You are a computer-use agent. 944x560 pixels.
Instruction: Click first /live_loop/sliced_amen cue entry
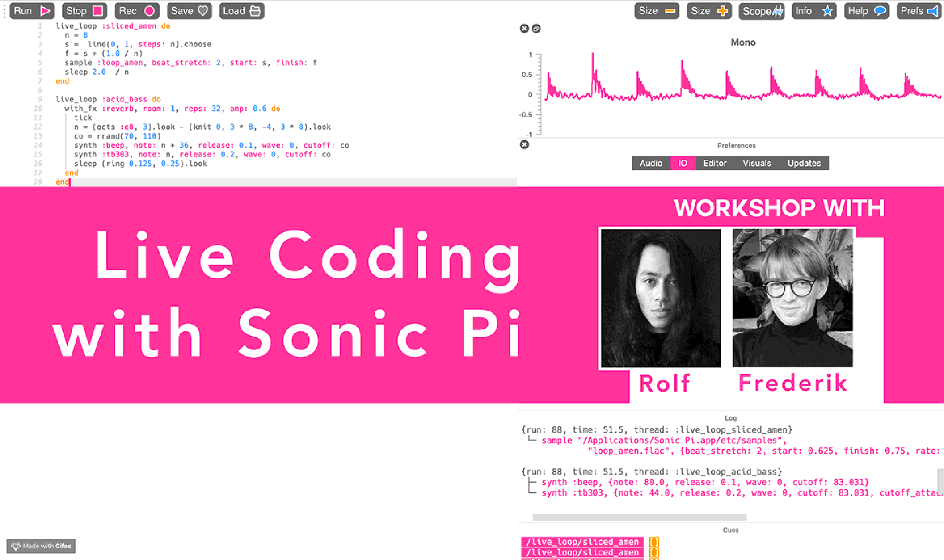(582, 542)
